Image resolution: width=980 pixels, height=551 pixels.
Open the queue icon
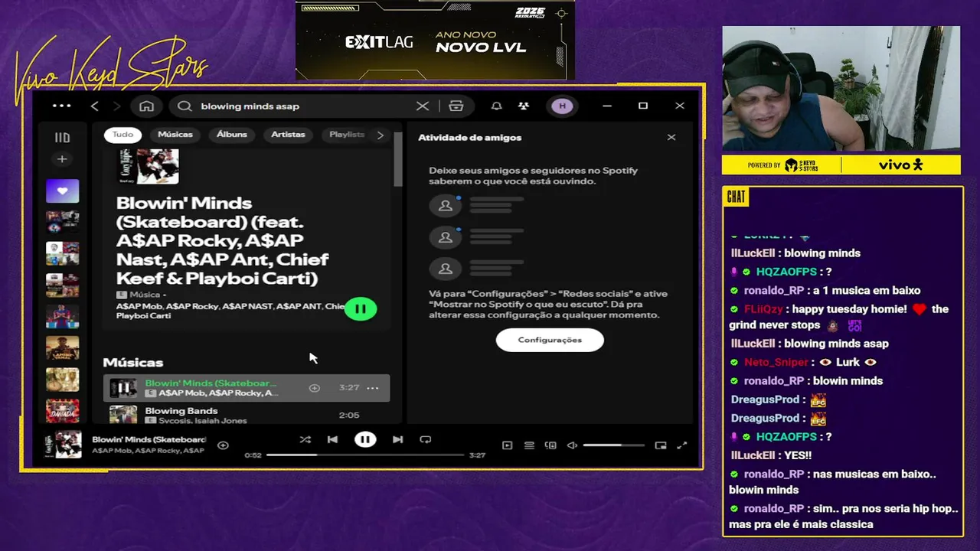(x=529, y=445)
